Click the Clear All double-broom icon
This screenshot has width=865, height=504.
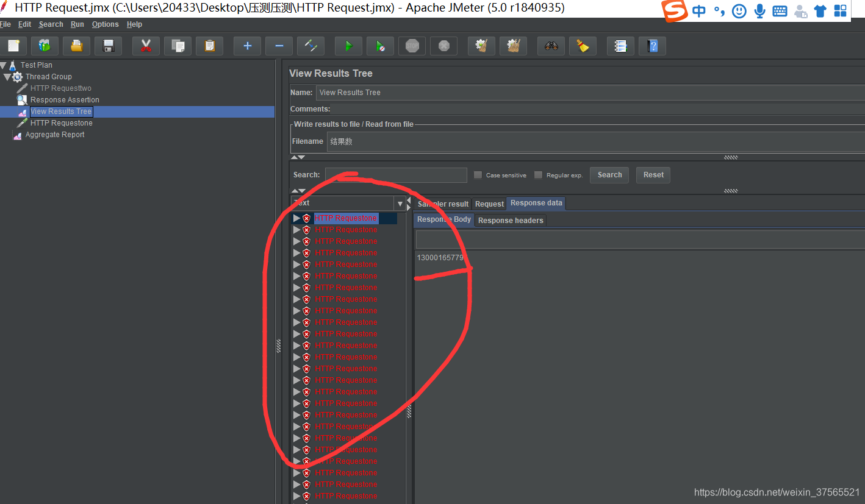[x=513, y=46]
